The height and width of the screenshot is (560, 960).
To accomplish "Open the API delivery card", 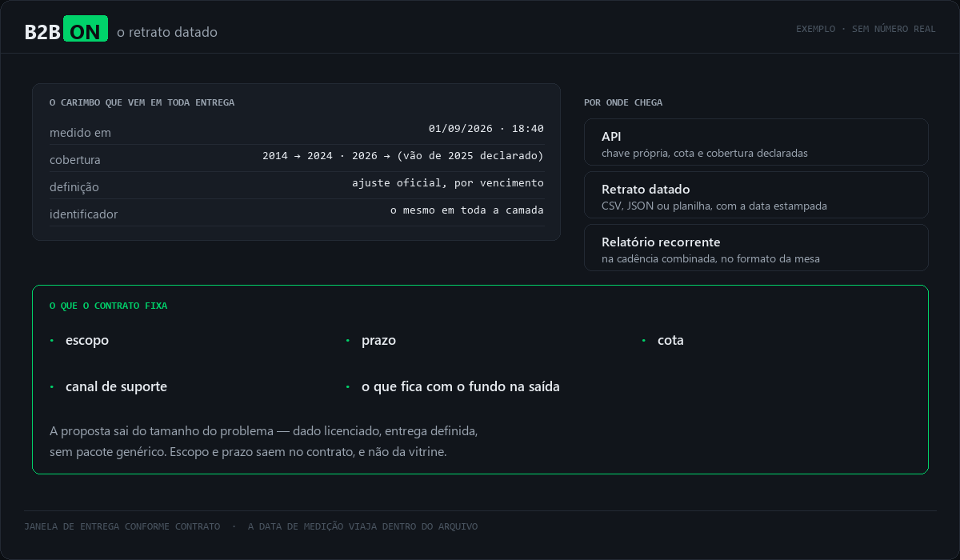I will point(756,142).
